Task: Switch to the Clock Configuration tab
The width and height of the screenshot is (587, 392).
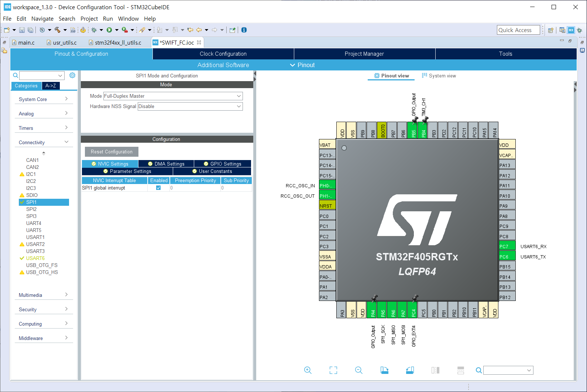Action: pyautogui.click(x=223, y=54)
